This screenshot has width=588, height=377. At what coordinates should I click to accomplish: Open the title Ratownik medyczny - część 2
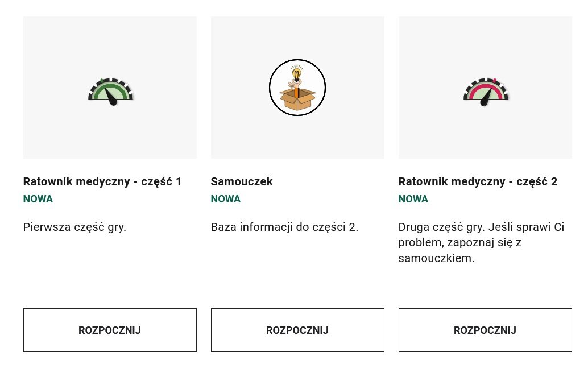(477, 181)
